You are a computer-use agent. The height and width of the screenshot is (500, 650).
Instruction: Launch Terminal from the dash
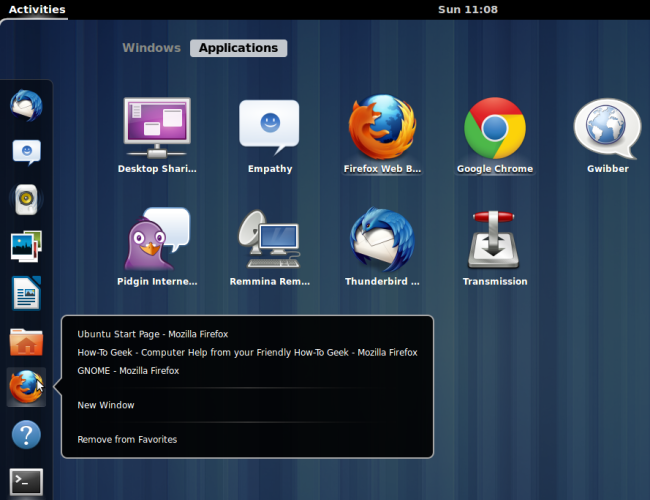26,482
